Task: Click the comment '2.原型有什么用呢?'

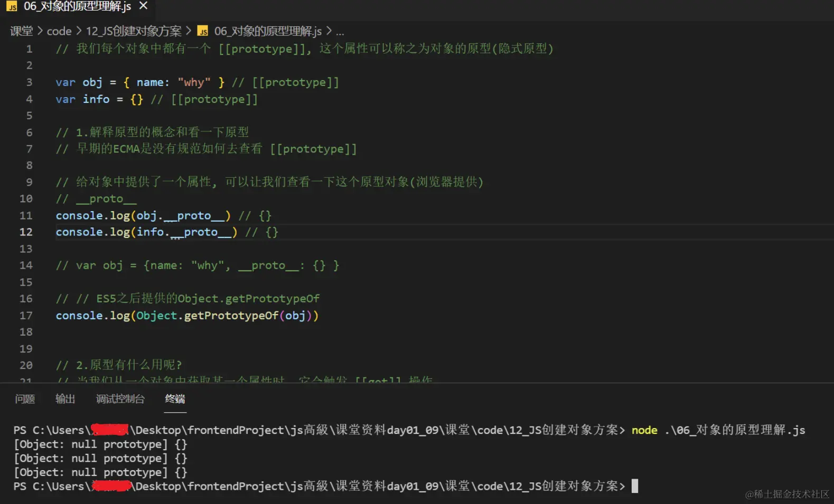Action: pyautogui.click(x=119, y=365)
